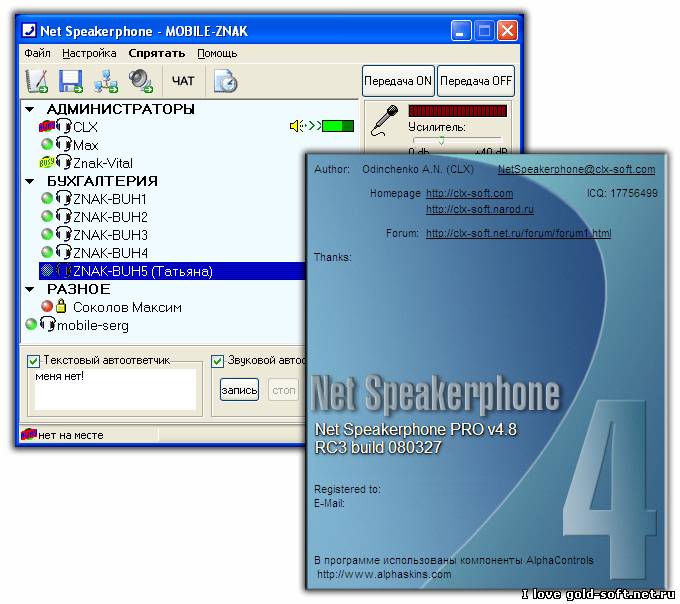The height and width of the screenshot is (604, 680).
Task: Select the ZNAK-BUH5 (Татьяна) row
Action: [172, 271]
